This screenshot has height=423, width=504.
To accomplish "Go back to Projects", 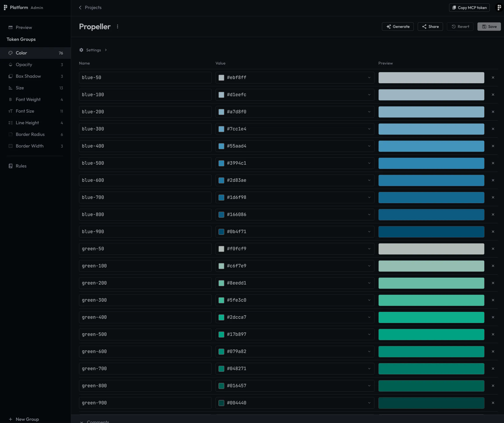I will click(90, 7).
